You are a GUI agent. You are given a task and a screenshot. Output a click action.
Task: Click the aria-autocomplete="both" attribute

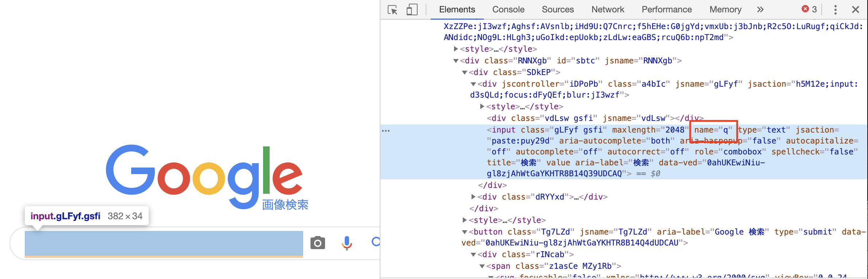pyautogui.click(x=617, y=141)
